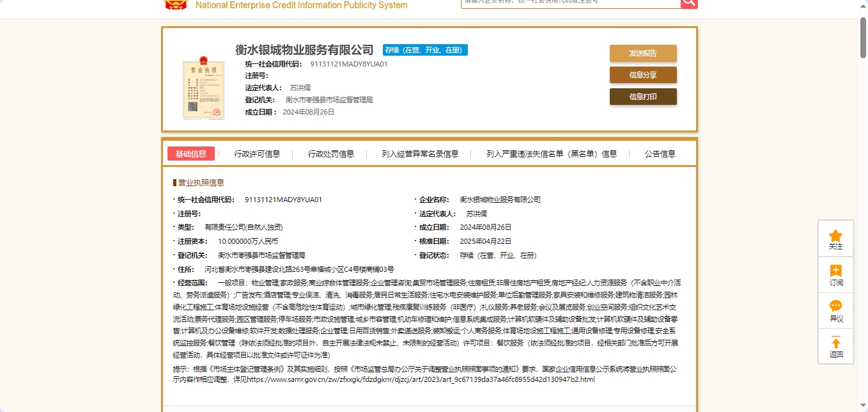
Task: Select the 列入严重违法失信名单（黑名单）信息 tab
Action: pos(552,154)
